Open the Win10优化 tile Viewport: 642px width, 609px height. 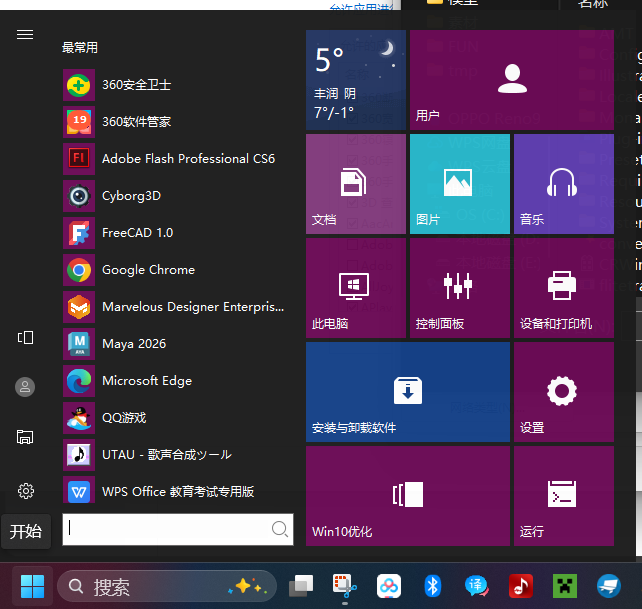408,496
